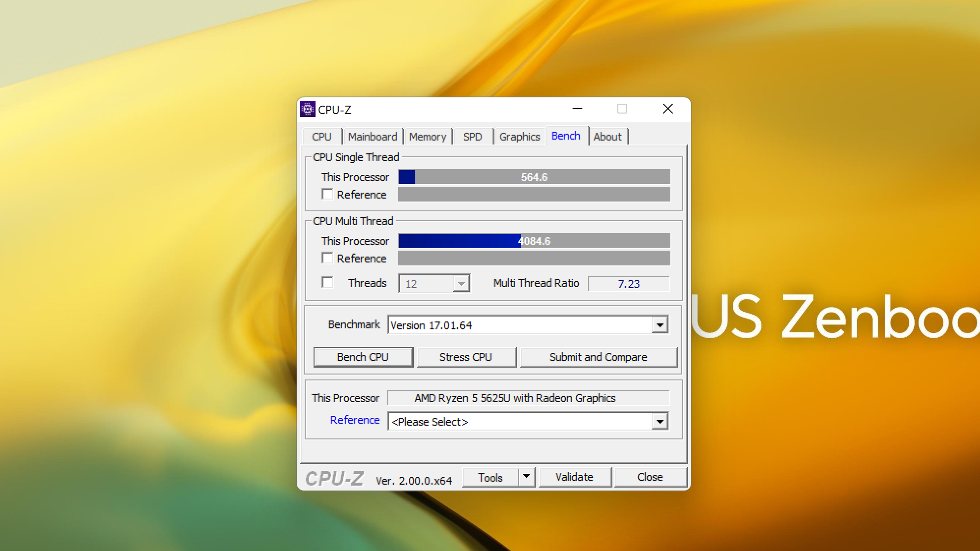Click the CPU Single Thread group label
The width and height of the screenshot is (980, 551).
(356, 157)
